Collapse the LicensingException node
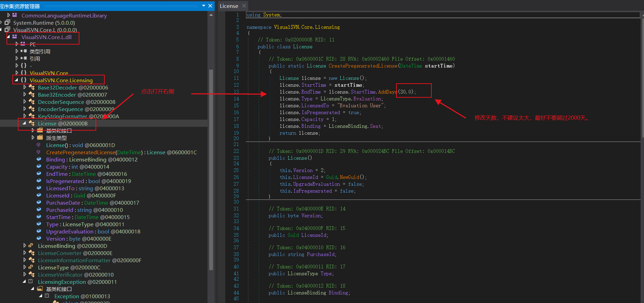 [x=24, y=281]
